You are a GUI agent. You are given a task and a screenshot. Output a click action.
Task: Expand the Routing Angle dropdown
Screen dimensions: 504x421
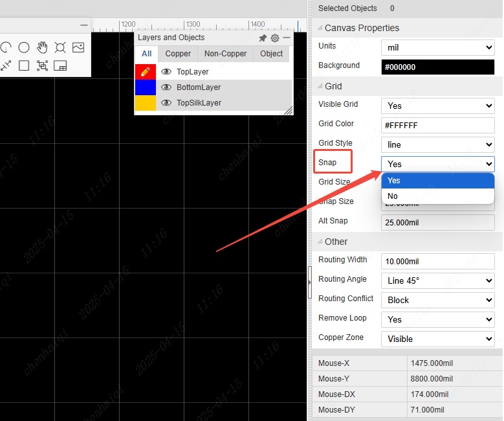pyautogui.click(x=437, y=280)
